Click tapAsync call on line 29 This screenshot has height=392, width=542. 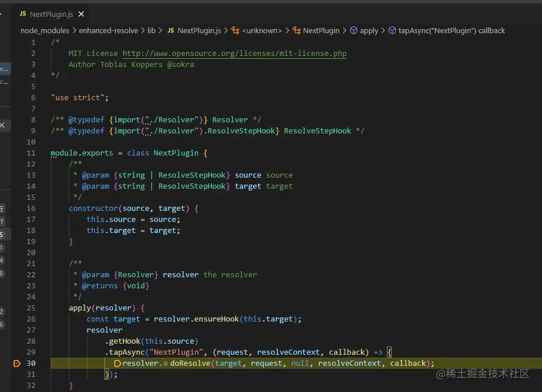tap(127, 352)
